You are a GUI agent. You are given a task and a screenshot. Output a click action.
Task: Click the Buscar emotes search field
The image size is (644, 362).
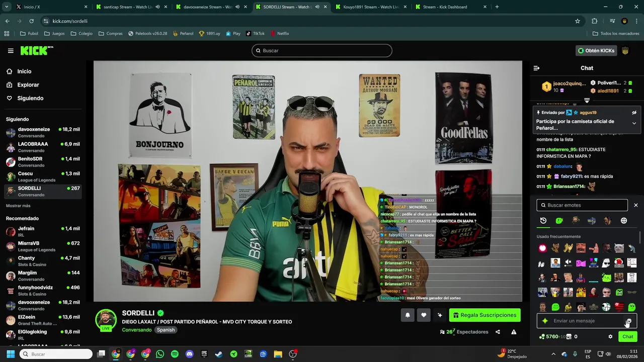pyautogui.click(x=582, y=205)
